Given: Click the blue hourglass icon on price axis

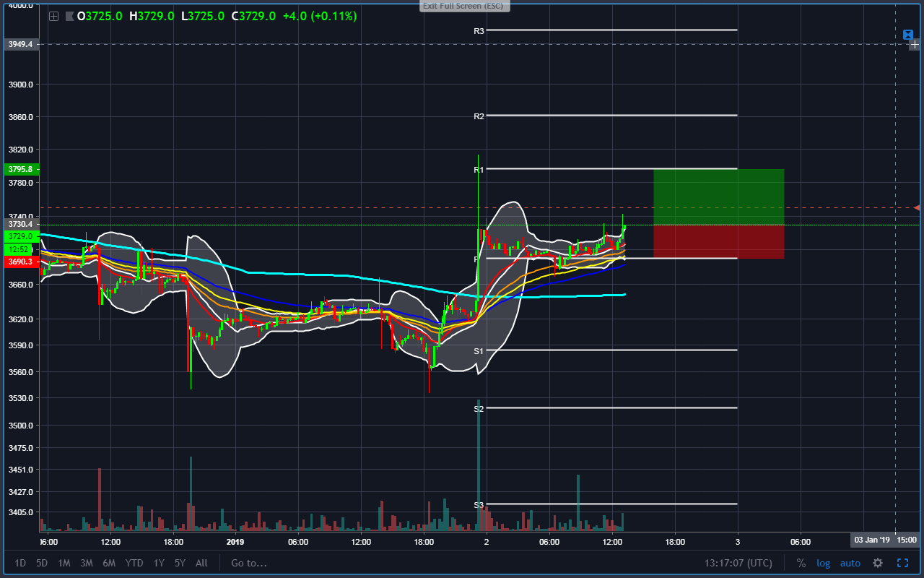Looking at the screenshot, I should [908, 35].
